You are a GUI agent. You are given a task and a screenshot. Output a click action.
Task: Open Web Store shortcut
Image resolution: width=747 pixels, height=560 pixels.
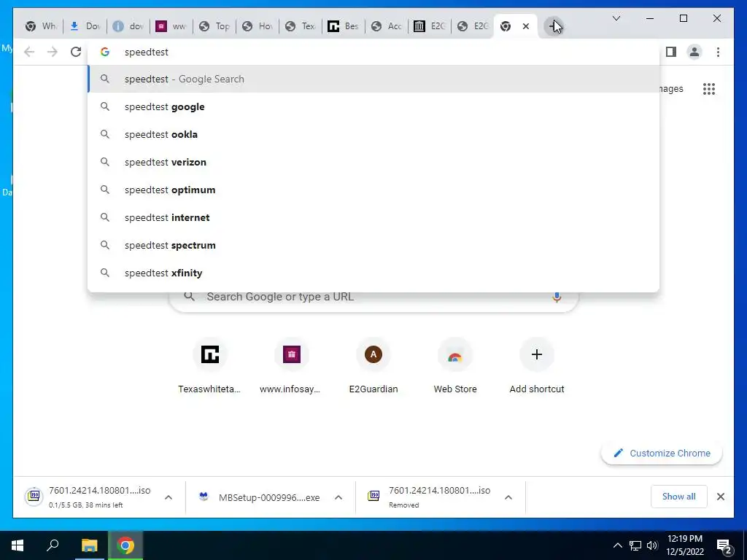[455, 367]
